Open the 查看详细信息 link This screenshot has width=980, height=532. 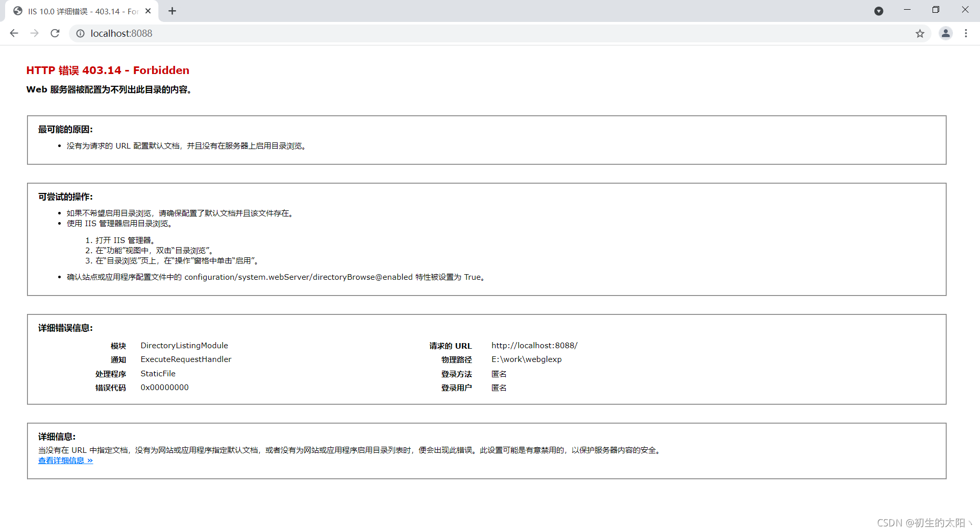coord(65,461)
